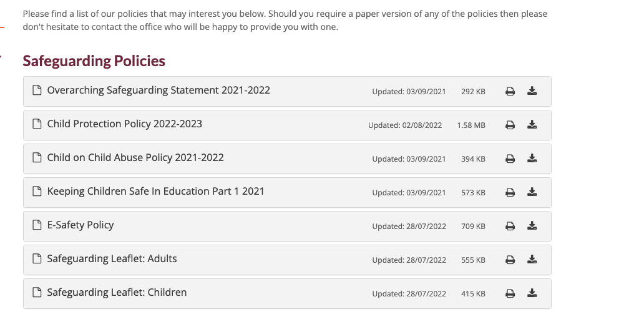Print the Safeguarding Leaflet for Children
The width and height of the screenshot is (644, 327).
pos(510,293)
